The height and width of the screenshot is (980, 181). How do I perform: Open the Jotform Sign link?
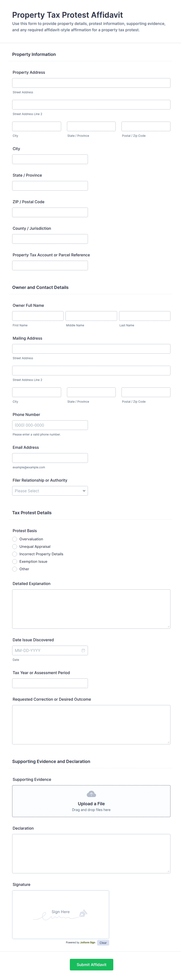[87, 942]
